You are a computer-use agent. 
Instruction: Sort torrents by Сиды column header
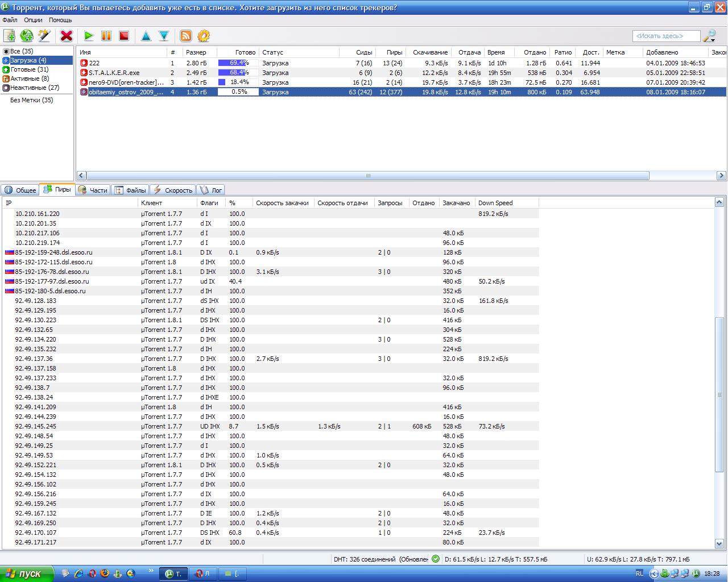click(x=357, y=52)
